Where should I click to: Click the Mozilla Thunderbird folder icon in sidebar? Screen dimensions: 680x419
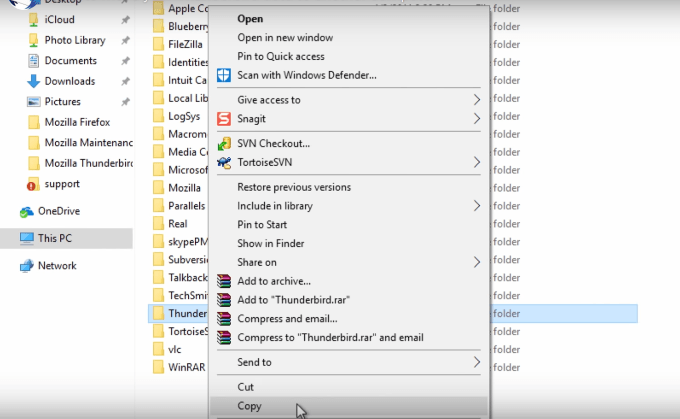pyautogui.click(x=33, y=163)
